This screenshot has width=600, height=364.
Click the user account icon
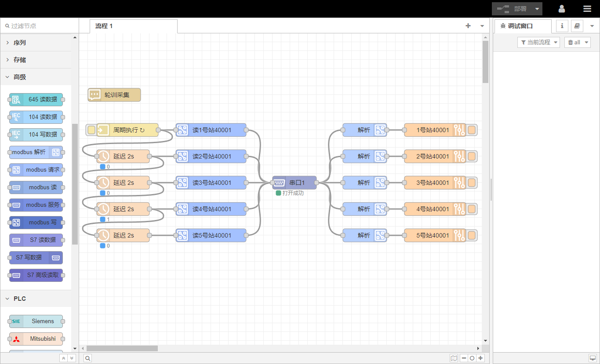(x=562, y=9)
